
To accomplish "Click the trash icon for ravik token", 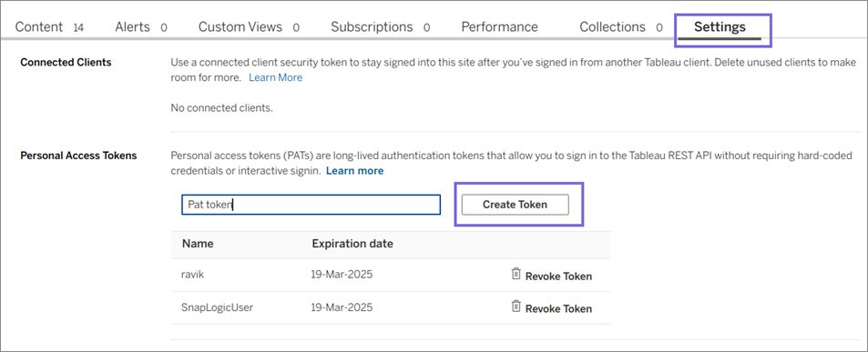I will tap(516, 274).
